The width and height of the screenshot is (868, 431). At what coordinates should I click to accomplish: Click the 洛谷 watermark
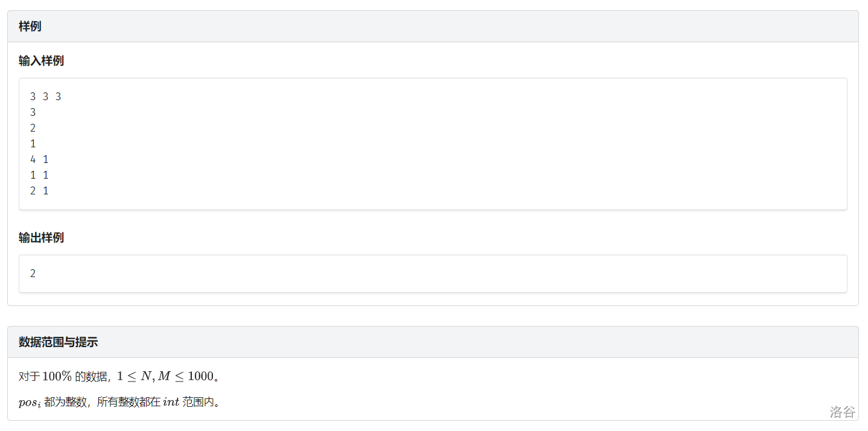843,412
